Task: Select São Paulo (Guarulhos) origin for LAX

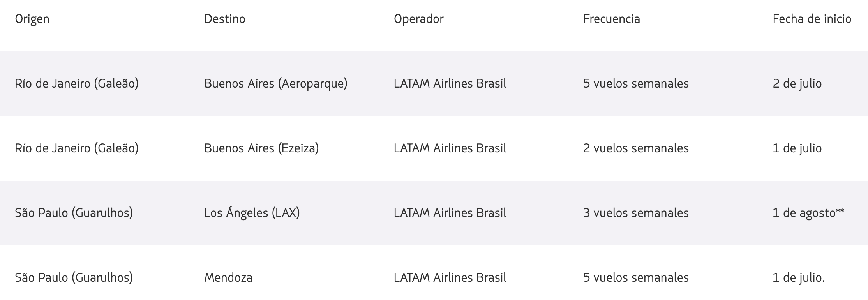Action: pyautogui.click(x=74, y=213)
